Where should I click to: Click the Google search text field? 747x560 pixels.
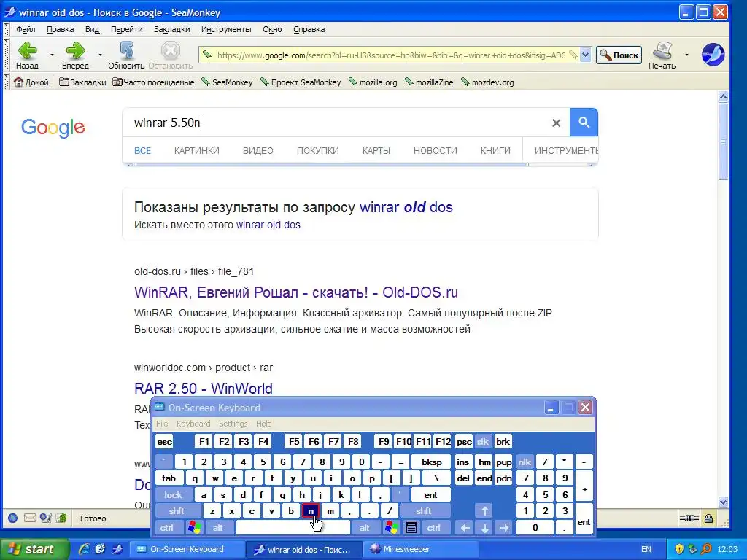pos(338,122)
